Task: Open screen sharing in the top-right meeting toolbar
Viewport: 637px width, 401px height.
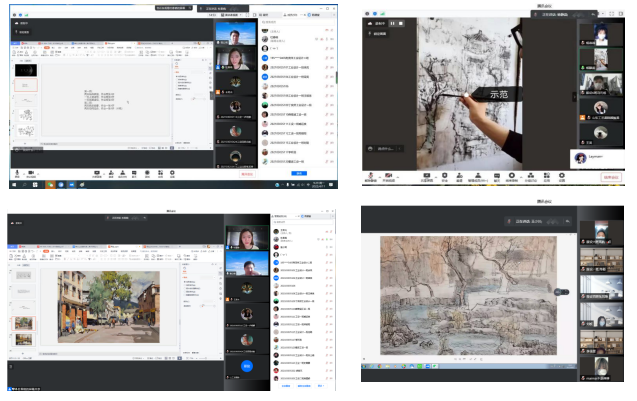Action: click(427, 177)
